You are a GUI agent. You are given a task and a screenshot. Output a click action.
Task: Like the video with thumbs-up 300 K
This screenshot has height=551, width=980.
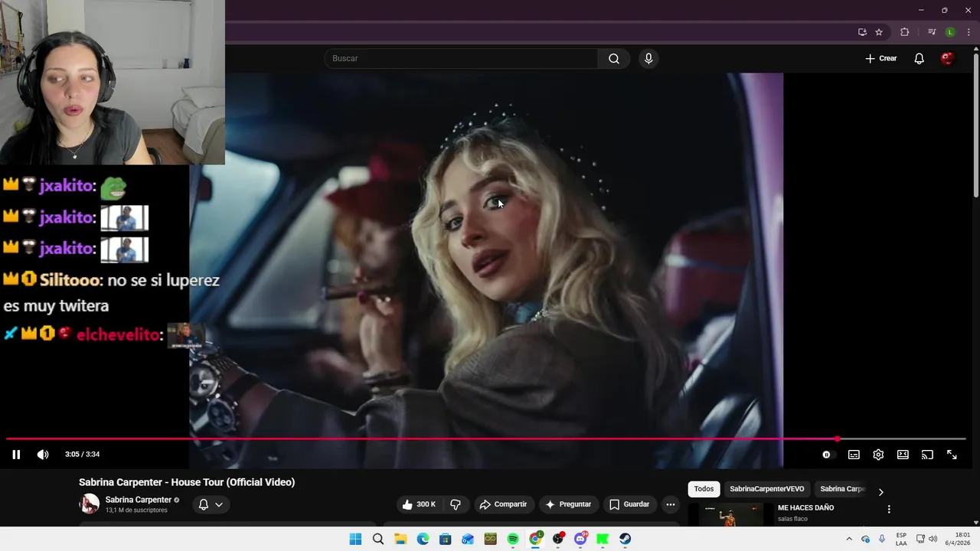click(x=419, y=504)
